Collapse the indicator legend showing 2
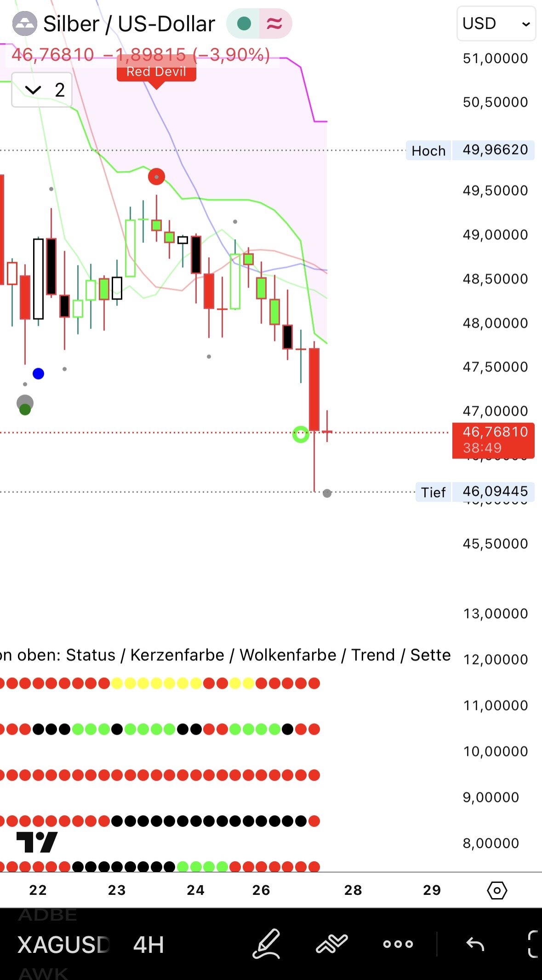The height and width of the screenshot is (980, 542). click(42, 90)
